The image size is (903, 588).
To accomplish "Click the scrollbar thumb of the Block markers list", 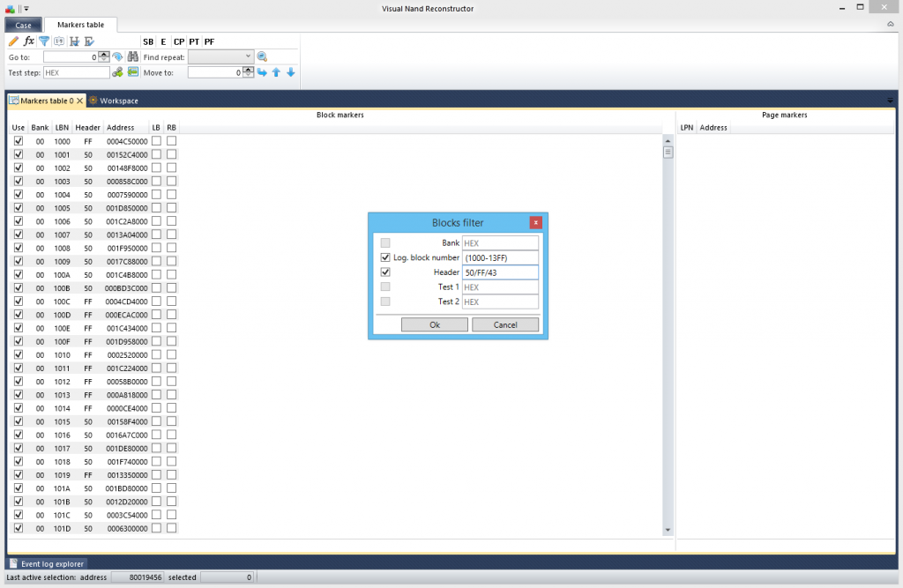I will point(668,152).
